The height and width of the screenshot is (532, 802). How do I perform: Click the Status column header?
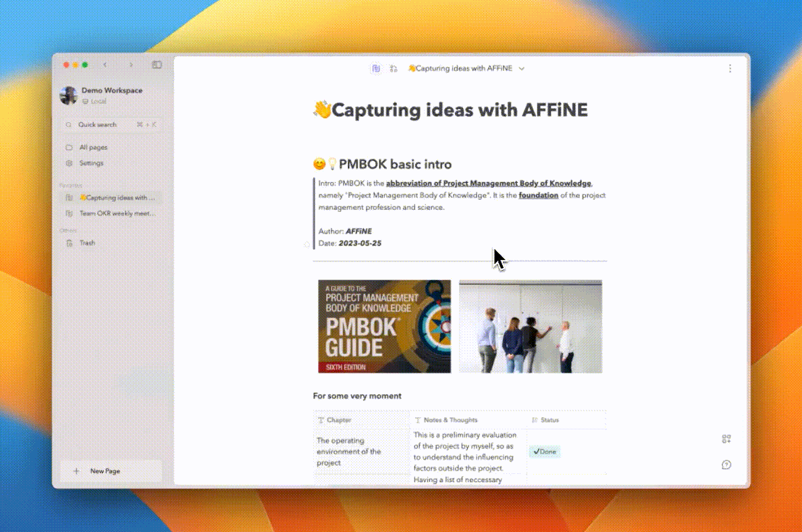point(566,420)
